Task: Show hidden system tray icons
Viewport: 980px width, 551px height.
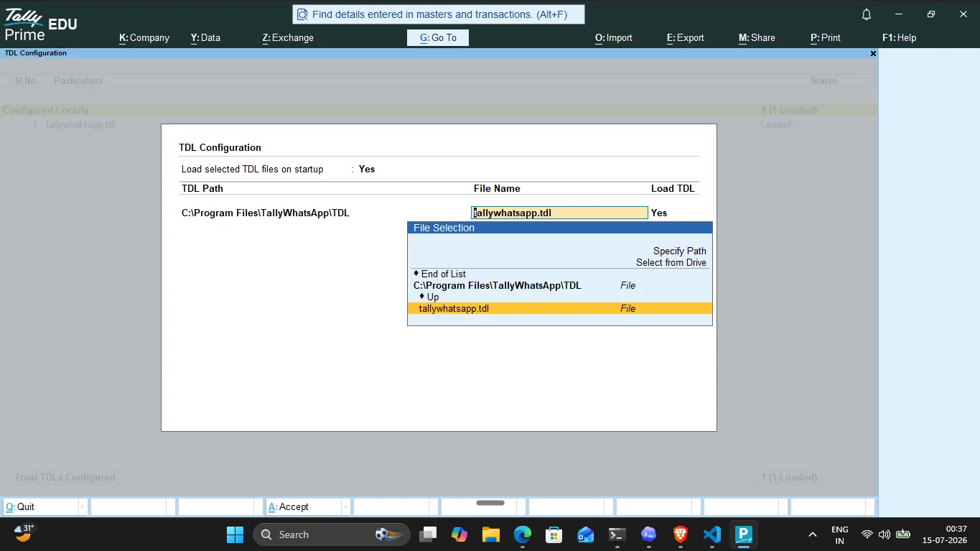Action: (813, 534)
